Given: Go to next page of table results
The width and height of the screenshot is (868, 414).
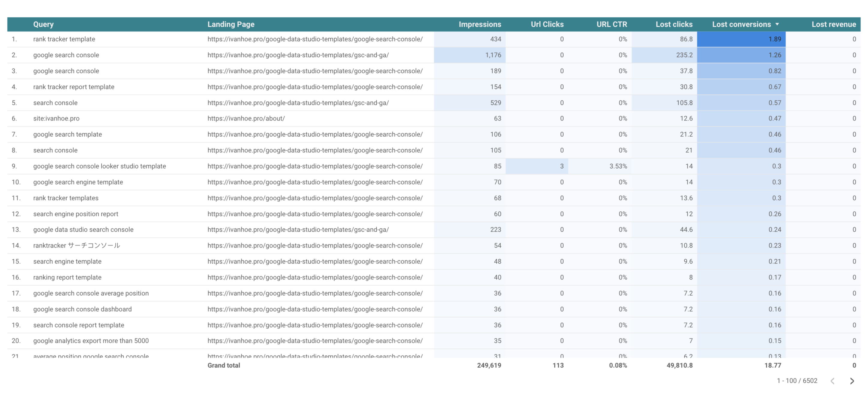Looking at the screenshot, I should 852,381.
